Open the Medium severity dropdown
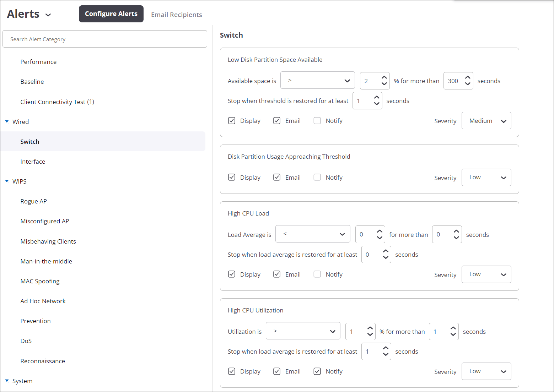554x392 pixels. pos(486,120)
